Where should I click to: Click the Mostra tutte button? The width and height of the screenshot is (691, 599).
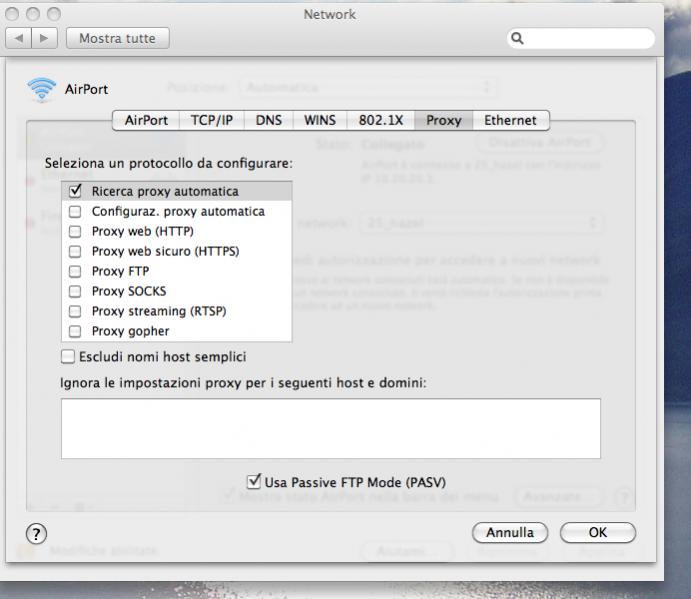pos(118,38)
